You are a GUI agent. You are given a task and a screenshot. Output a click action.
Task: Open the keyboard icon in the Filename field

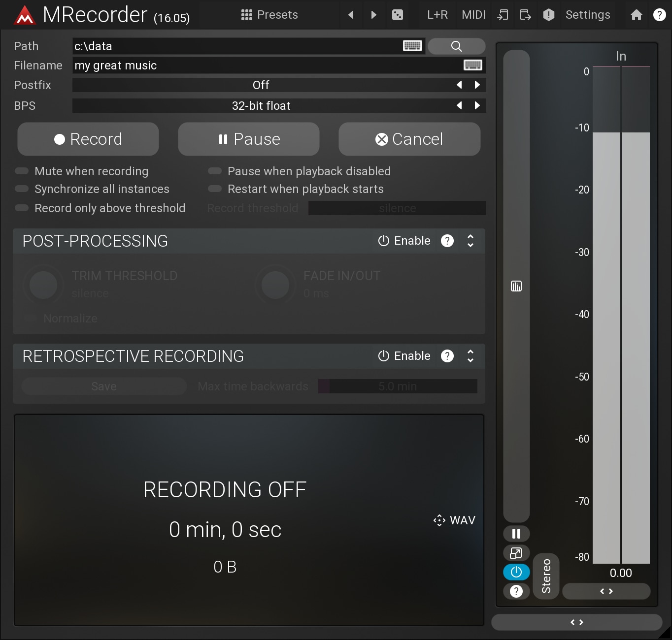pos(473,65)
